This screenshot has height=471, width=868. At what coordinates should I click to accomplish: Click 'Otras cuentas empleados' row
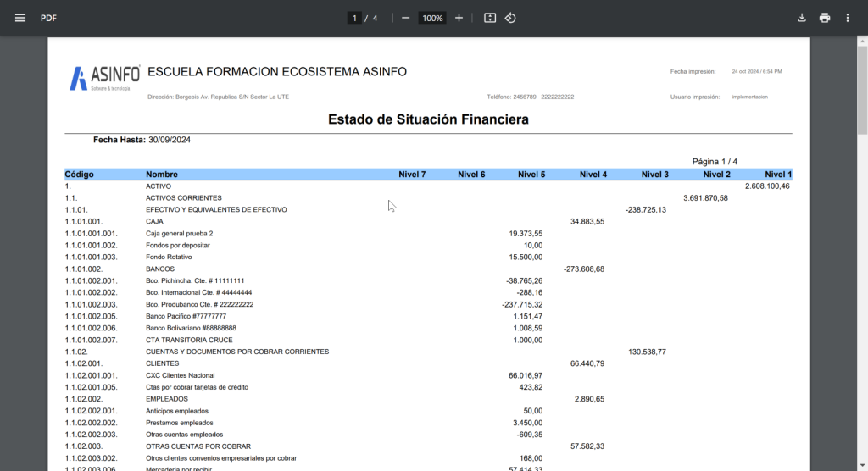coord(184,435)
